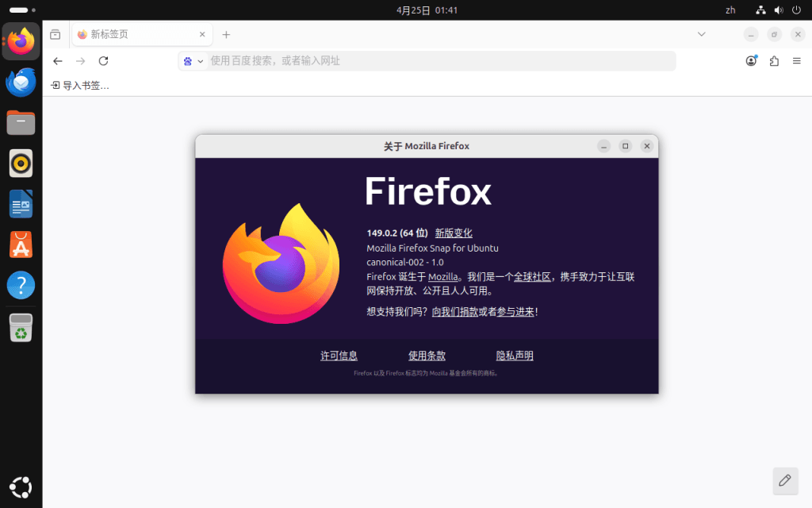Open the Ubuntu App Center icon
Viewport: 812px width, 508px height.
(21, 244)
